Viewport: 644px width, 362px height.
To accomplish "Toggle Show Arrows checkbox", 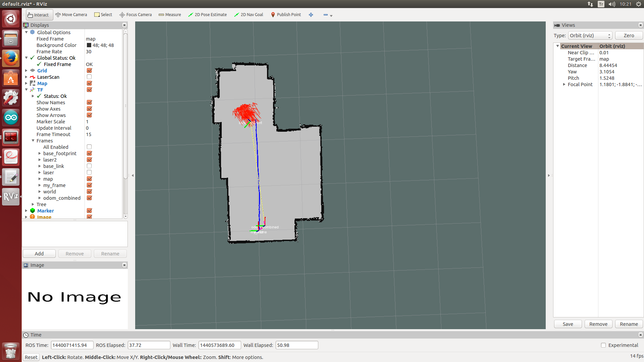I will coord(89,115).
